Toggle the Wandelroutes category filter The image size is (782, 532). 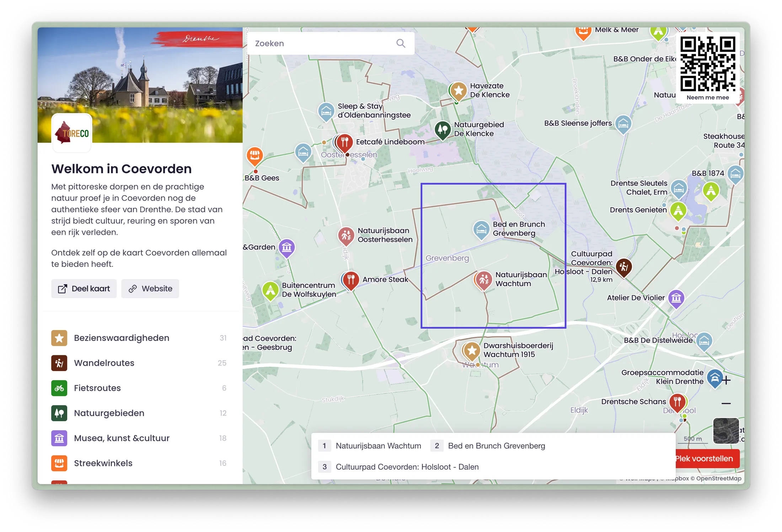[x=104, y=363]
